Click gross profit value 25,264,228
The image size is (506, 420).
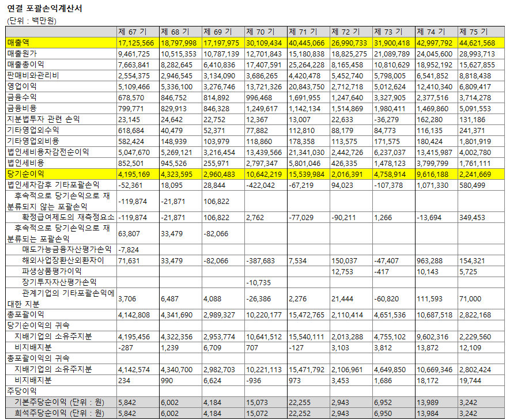click(307, 65)
